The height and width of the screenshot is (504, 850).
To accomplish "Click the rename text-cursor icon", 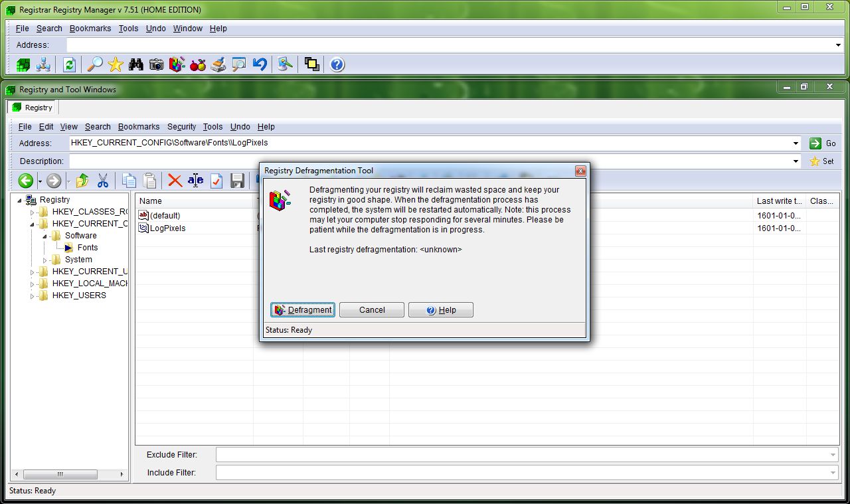I will [x=195, y=181].
